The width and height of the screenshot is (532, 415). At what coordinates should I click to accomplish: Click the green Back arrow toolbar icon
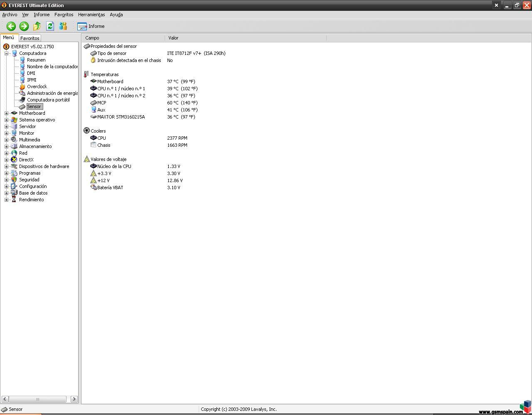(x=11, y=26)
